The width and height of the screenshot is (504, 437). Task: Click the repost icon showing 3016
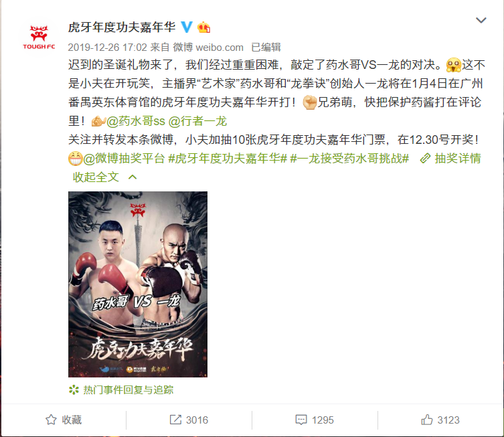click(x=189, y=420)
